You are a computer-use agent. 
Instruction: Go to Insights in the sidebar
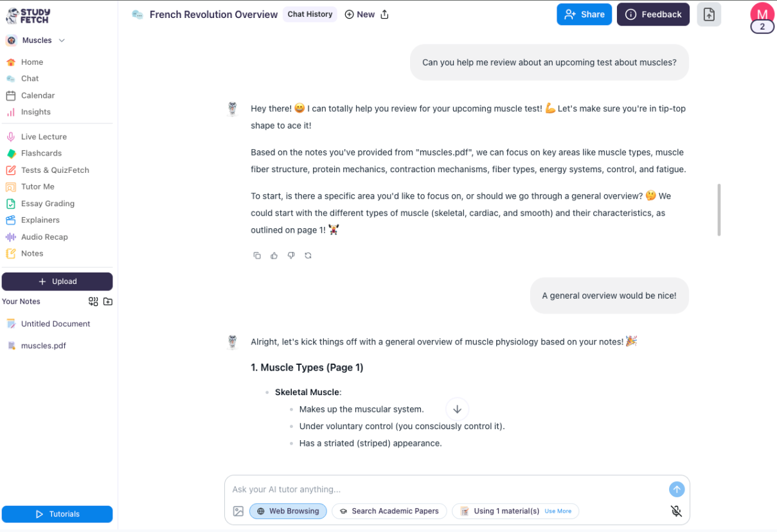35,111
